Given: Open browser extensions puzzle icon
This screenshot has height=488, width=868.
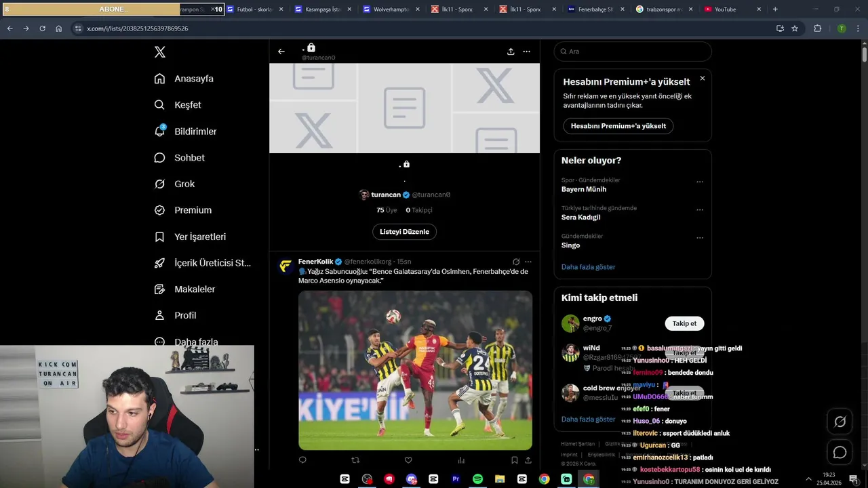Looking at the screenshot, I should pyautogui.click(x=817, y=28).
